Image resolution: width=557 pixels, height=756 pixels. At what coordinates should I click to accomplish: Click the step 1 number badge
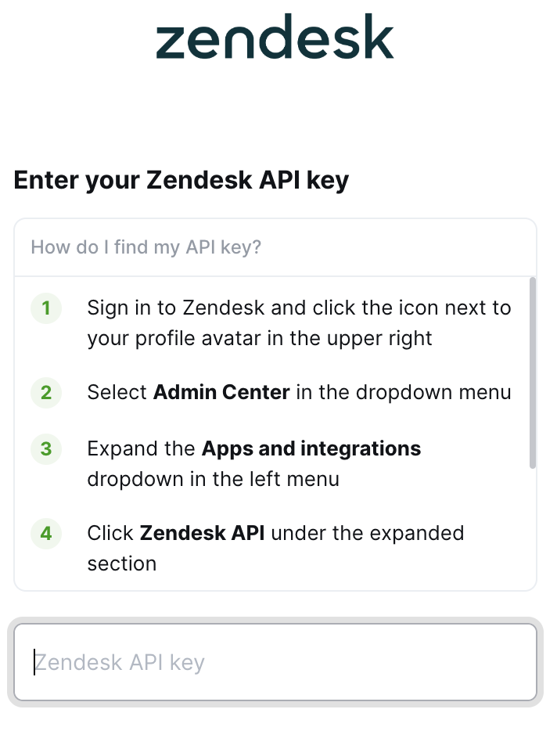coord(46,308)
